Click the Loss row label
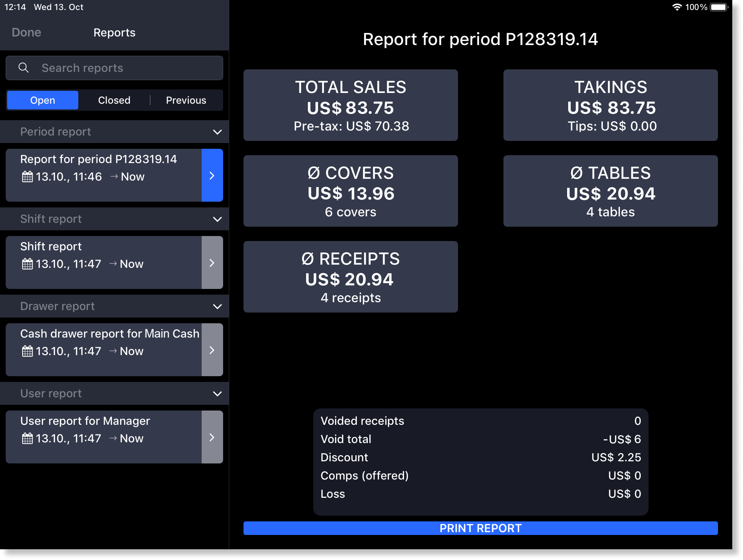743x560 pixels. click(x=333, y=494)
